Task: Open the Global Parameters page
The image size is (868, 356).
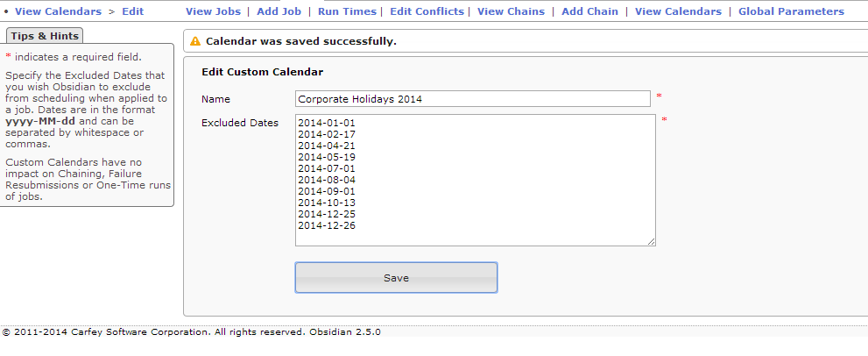Action: [791, 11]
